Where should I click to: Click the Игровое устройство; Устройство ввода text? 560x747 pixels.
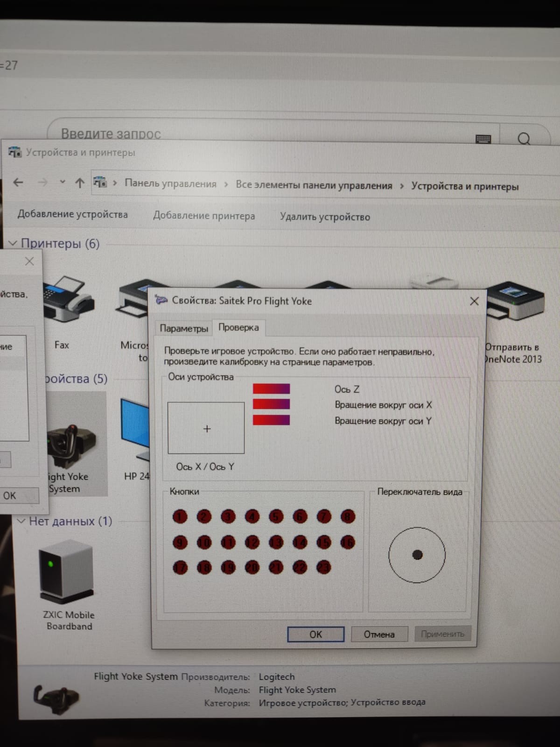point(342,702)
